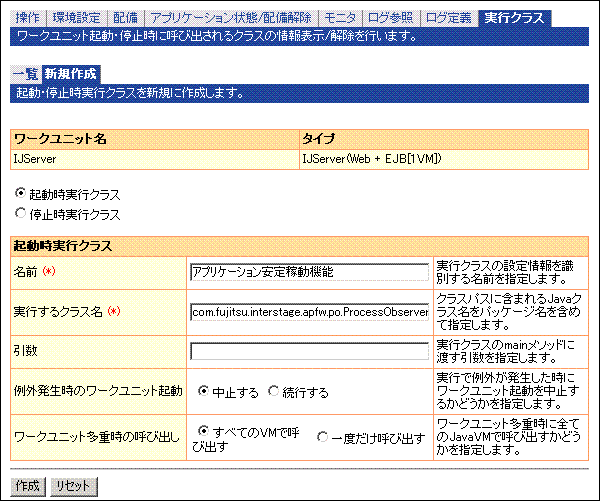
Task: Click the 名前 text field
Action: click(x=308, y=271)
